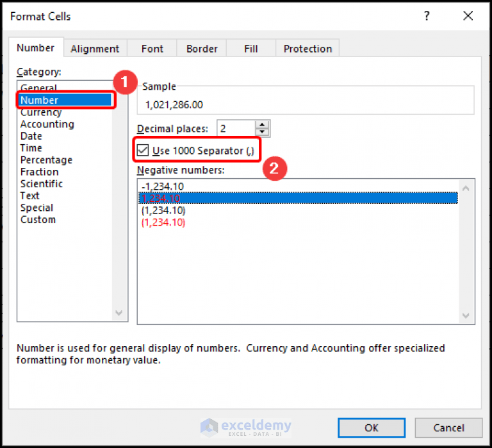Click Negative numbers list scroll down arrow
Screen dimensions: 492x448
coord(466,315)
